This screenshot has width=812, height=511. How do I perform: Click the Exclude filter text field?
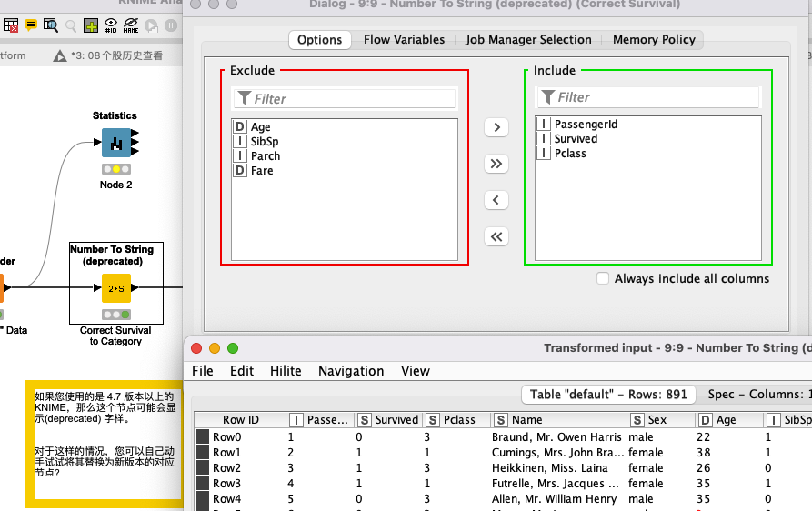tap(345, 98)
